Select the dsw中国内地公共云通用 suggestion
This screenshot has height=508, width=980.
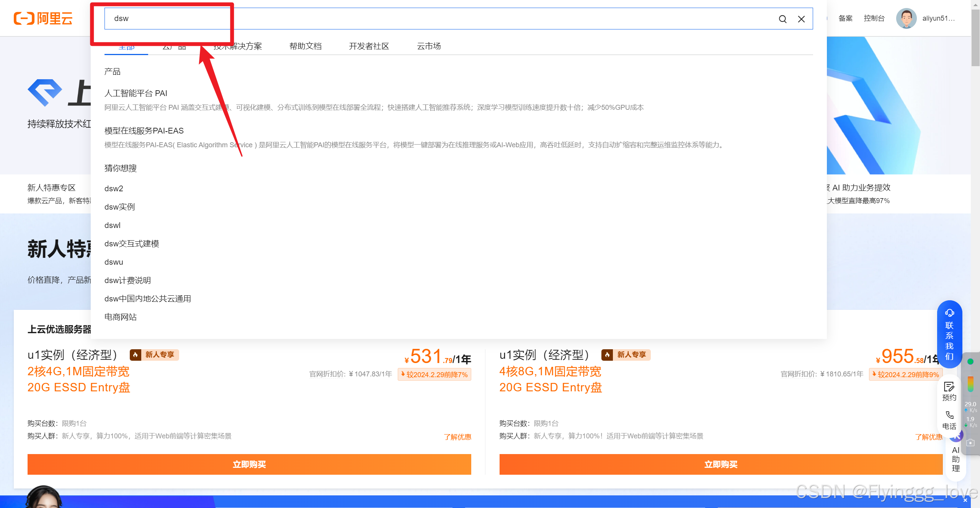[x=148, y=299]
